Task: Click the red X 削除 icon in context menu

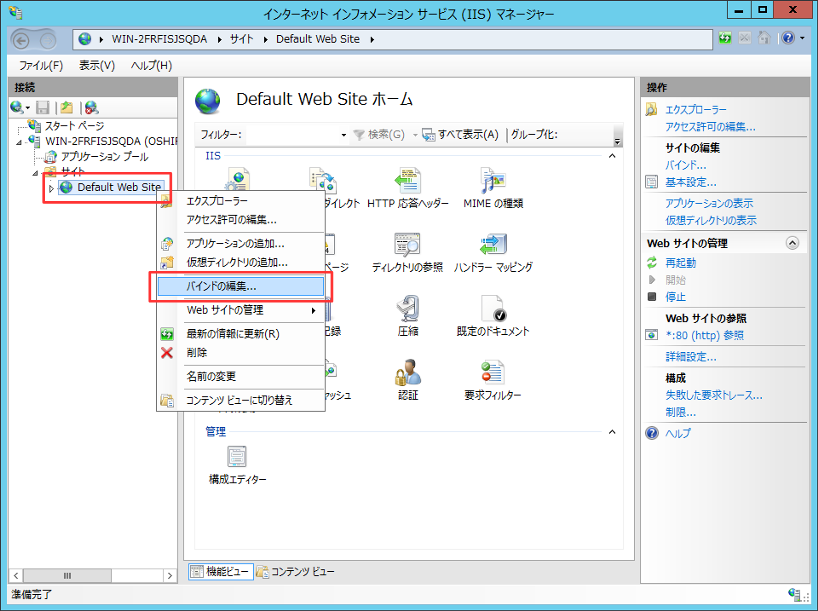Action: tap(167, 353)
